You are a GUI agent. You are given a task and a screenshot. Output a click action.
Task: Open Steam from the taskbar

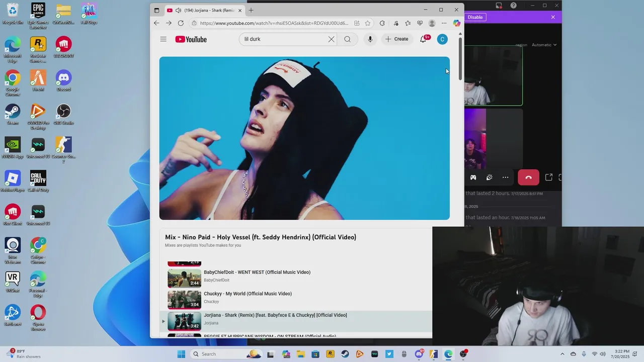click(345, 354)
